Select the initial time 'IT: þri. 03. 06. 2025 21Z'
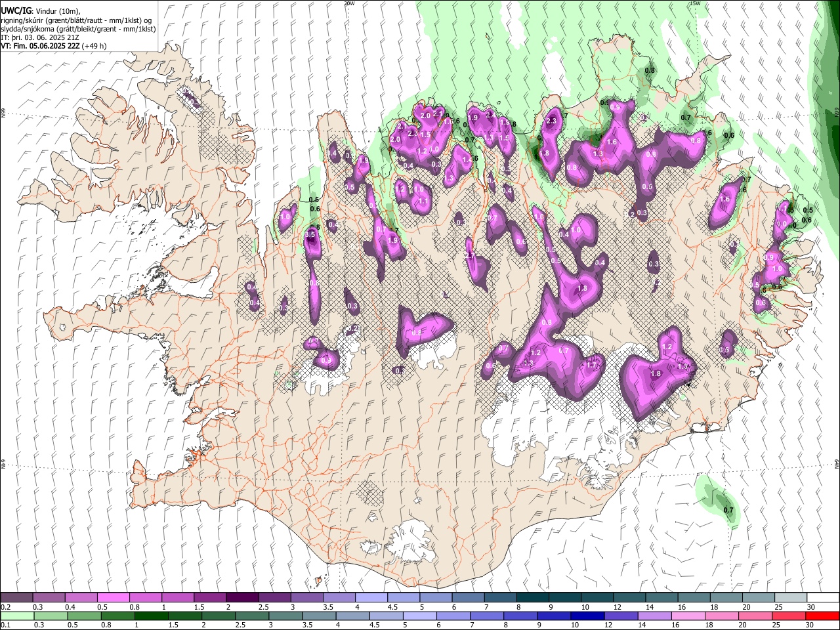The height and width of the screenshot is (630, 840). tap(39, 37)
